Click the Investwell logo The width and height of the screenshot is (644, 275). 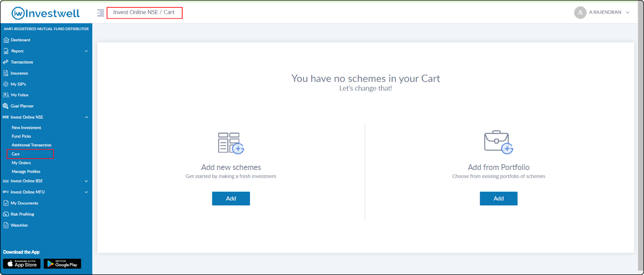(45, 13)
